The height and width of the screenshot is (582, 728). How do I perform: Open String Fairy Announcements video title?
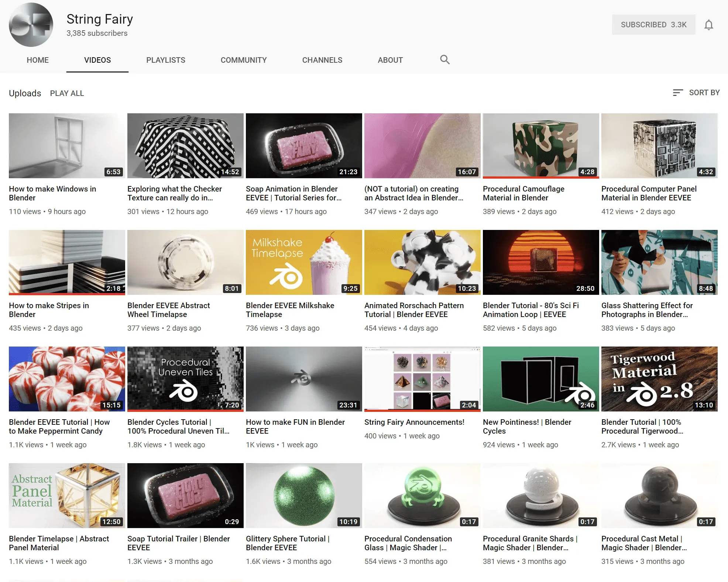[414, 422]
